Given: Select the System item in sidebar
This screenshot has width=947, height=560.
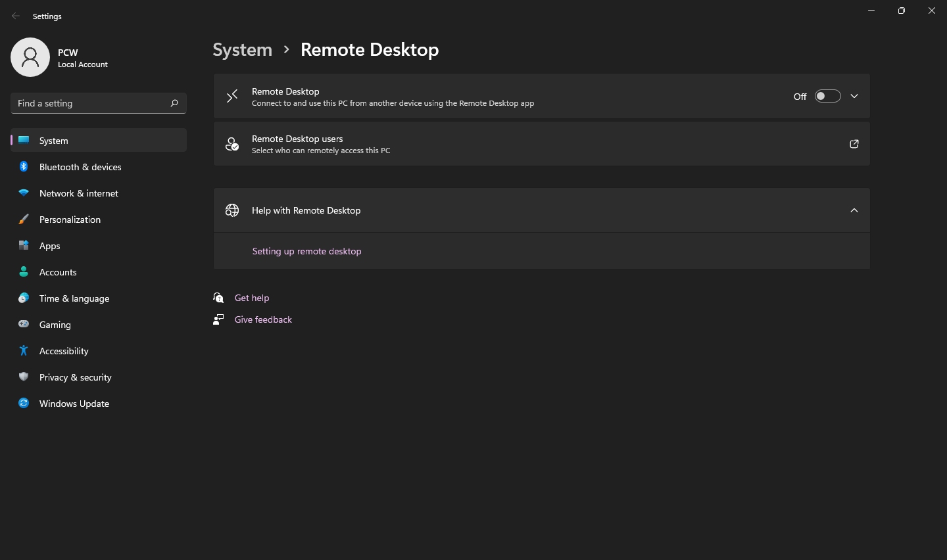Looking at the screenshot, I should click(53, 141).
